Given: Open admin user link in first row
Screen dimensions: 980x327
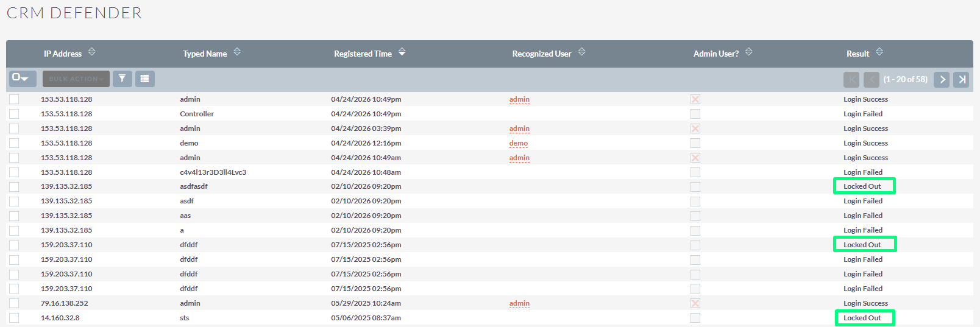Looking at the screenshot, I should [x=519, y=99].
